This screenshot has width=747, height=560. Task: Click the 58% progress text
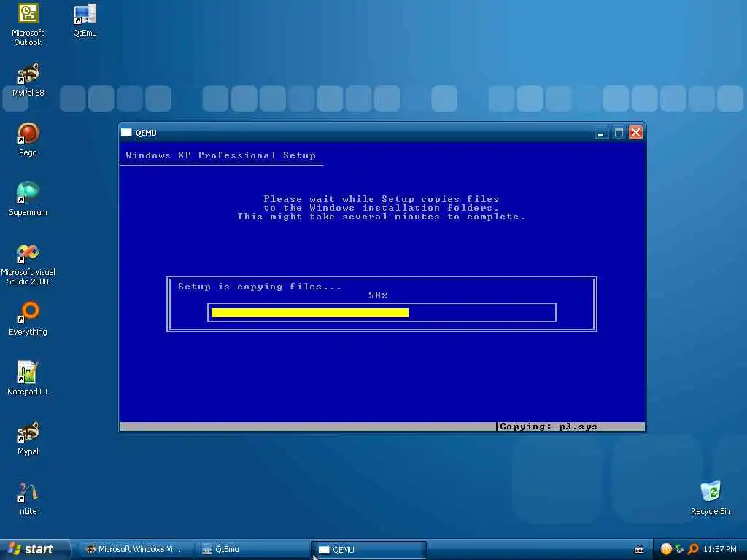(x=378, y=295)
